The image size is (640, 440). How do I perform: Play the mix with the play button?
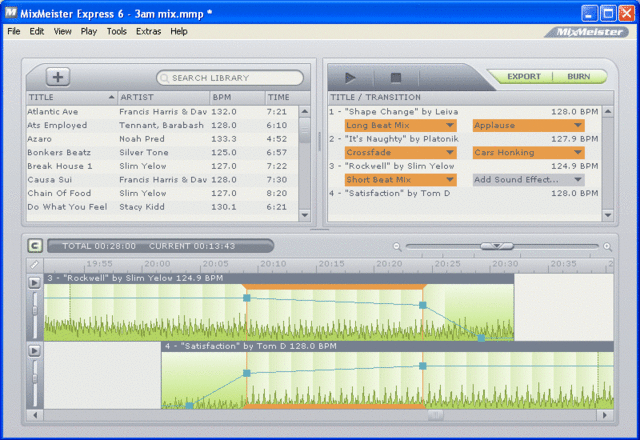pyautogui.click(x=350, y=78)
